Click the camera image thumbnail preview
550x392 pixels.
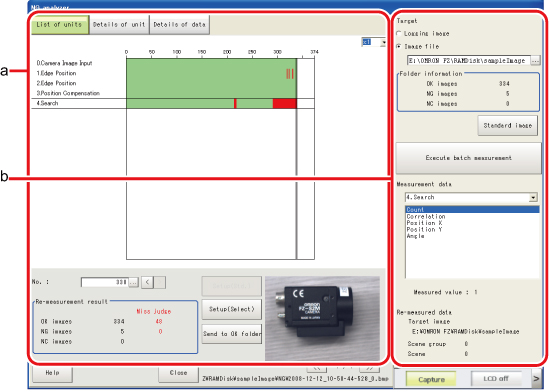[322, 318]
